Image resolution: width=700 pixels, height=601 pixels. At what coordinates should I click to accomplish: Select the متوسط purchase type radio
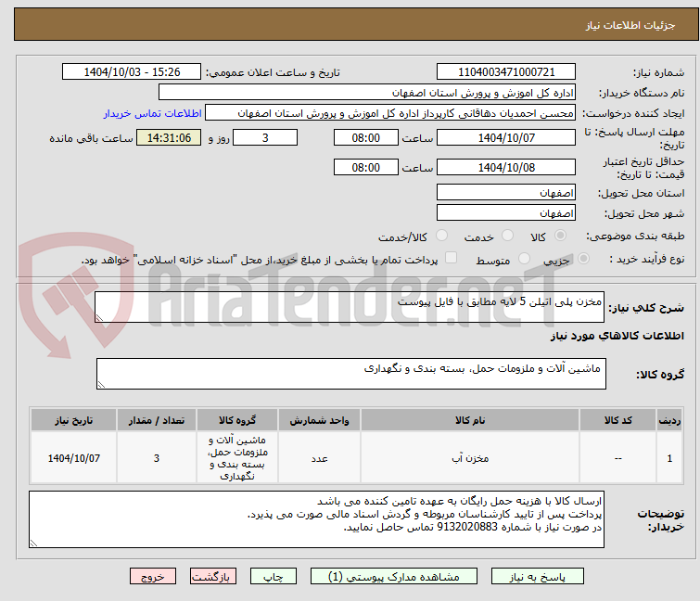coord(524,259)
